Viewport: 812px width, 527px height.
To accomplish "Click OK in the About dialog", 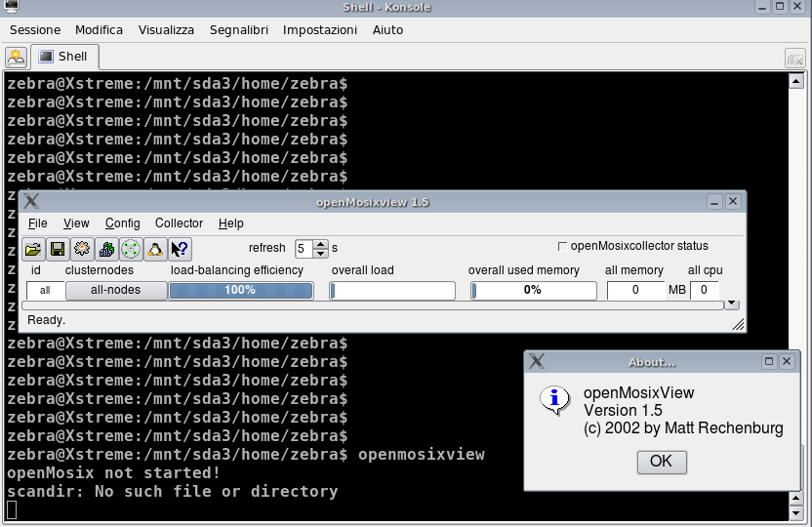I will [x=662, y=462].
